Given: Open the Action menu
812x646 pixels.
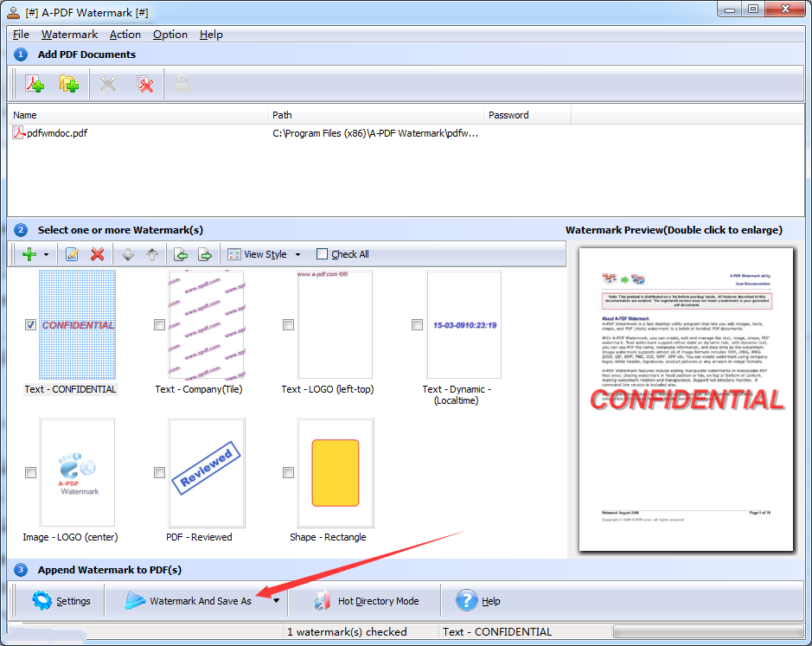Looking at the screenshot, I should (x=125, y=35).
